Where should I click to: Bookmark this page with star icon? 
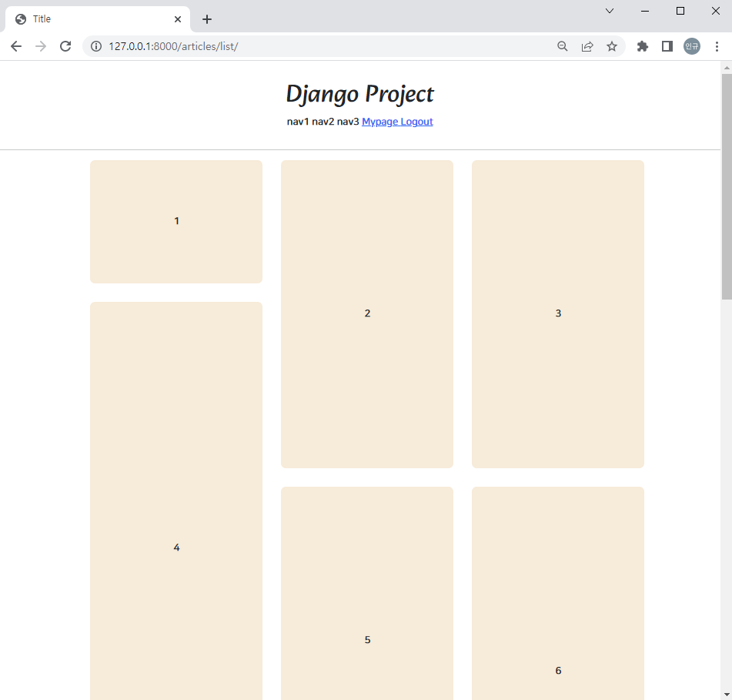[x=612, y=46]
